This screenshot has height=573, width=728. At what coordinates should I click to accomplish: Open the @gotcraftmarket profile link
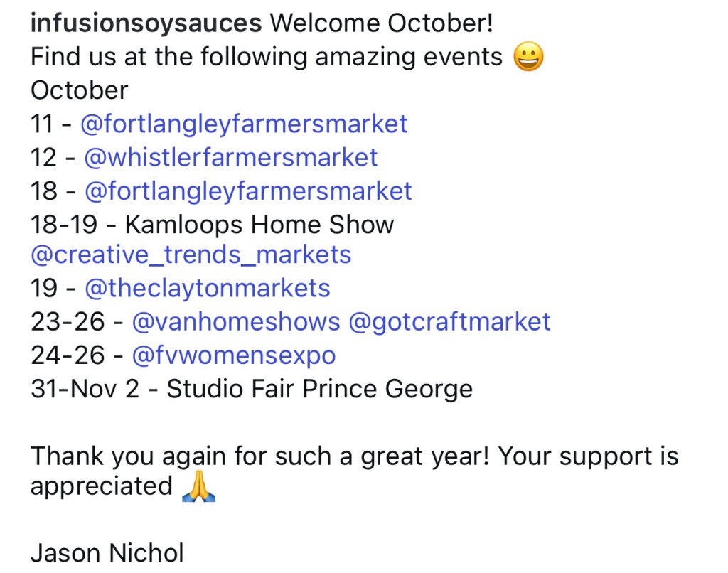449,321
